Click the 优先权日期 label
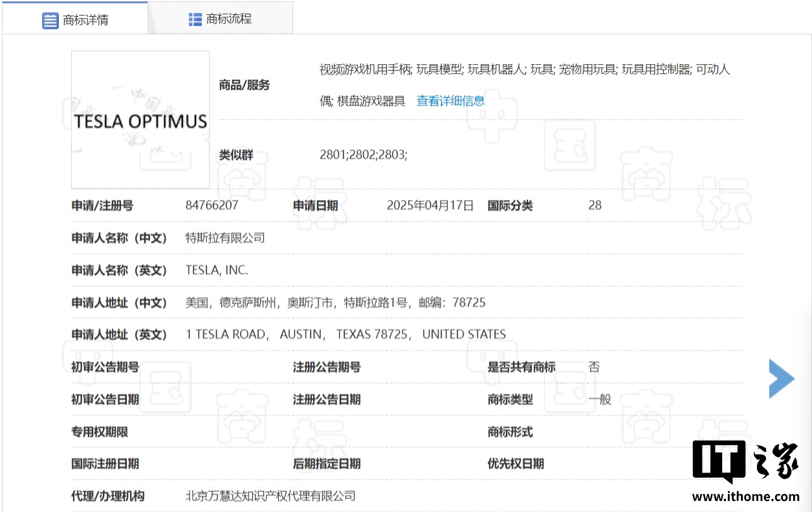 tap(516, 464)
